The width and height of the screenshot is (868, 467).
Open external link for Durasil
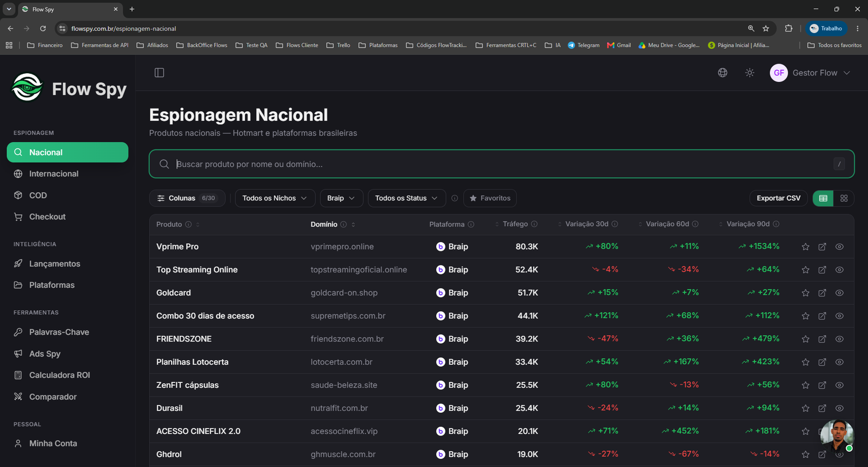pos(822,408)
